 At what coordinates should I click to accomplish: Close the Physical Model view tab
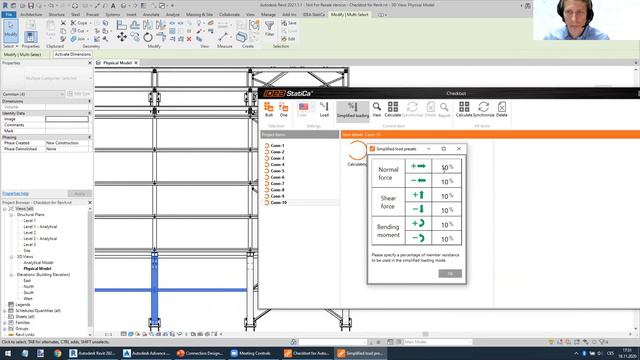(x=136, y=63)
